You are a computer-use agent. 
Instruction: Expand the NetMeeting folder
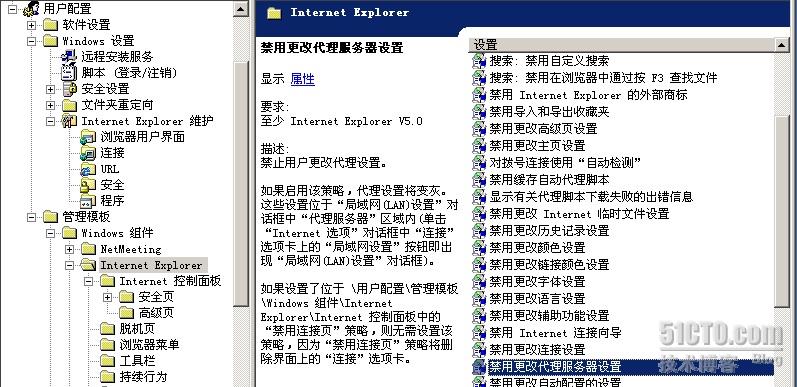tap(70, 249)
